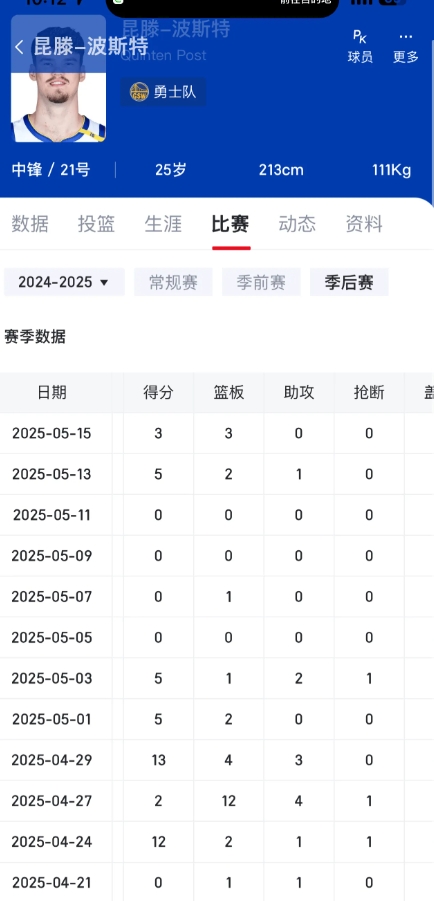Tap the Warriors team logo icon
This screenshot has height=901, width=434.
139,91
